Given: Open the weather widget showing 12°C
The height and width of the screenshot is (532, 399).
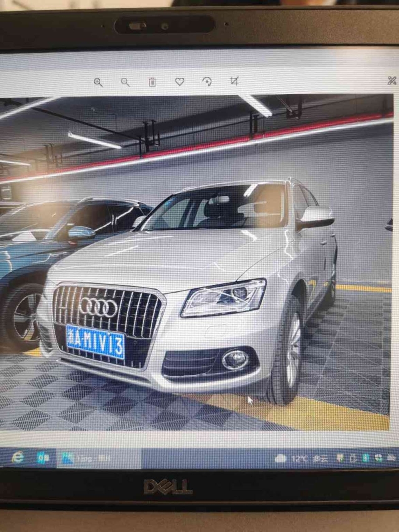Looking at the screenshot, I should pos(302,459).
